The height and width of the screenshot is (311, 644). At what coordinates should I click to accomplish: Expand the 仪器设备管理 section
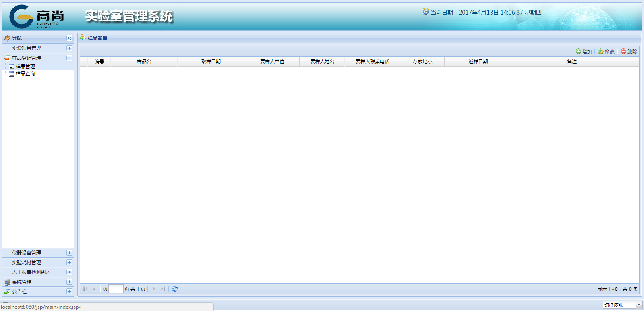(x=69, y=253)
